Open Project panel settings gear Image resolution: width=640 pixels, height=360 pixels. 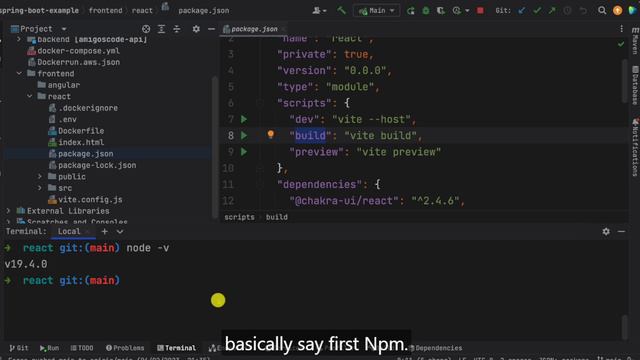pyautogui.click(x=196, y=29)
